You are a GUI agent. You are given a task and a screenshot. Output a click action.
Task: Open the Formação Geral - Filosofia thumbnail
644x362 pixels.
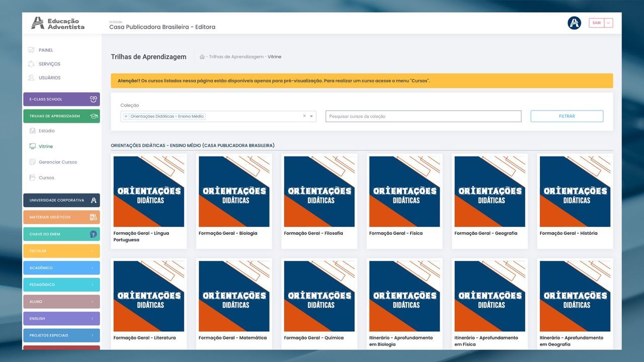319,192
